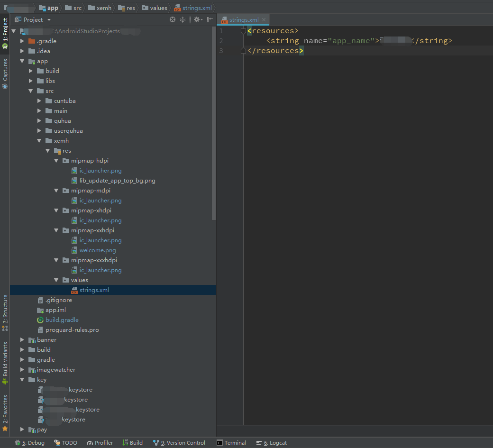This screenshot has height=448, width=493.
Task: Expand the .idea folder
Action: tap(22, 51)
